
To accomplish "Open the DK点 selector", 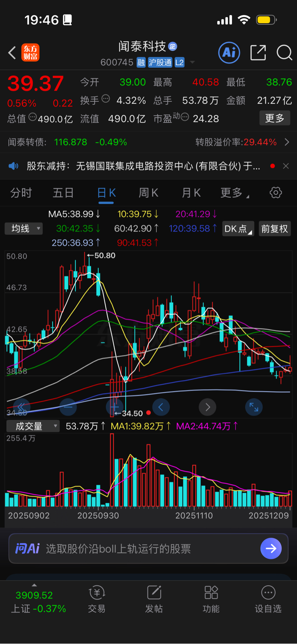I will (x=238, y=228).
